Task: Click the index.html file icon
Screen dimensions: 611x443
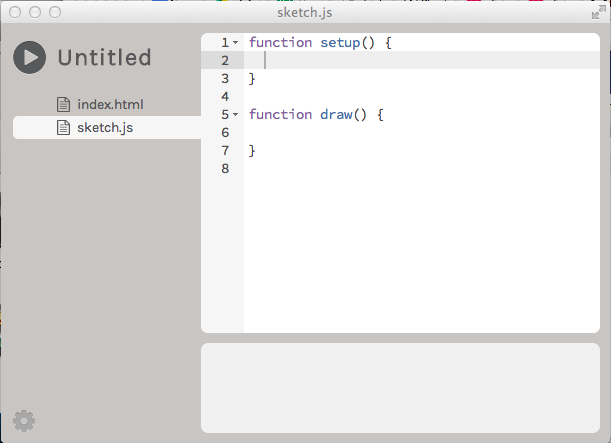Action: click(64, 104)
